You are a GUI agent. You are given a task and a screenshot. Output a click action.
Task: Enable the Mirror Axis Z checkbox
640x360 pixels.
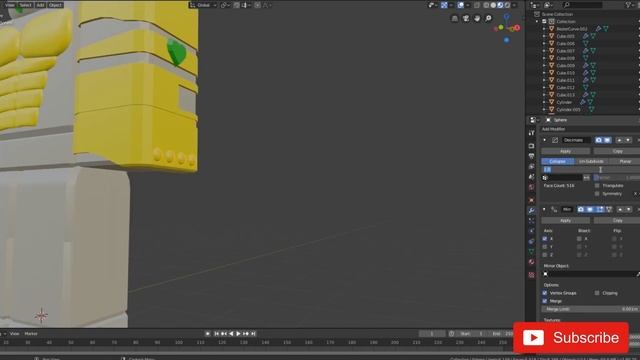point(545,255)
